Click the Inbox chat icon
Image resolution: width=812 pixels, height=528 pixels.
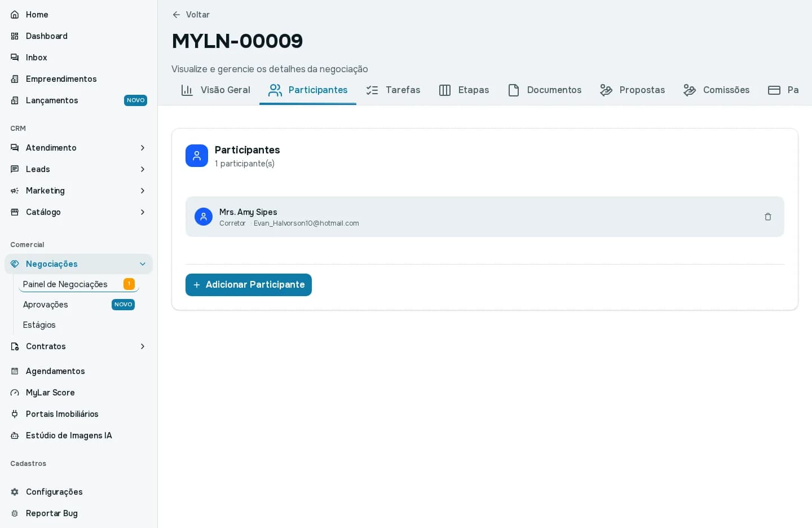pos(15,58)
